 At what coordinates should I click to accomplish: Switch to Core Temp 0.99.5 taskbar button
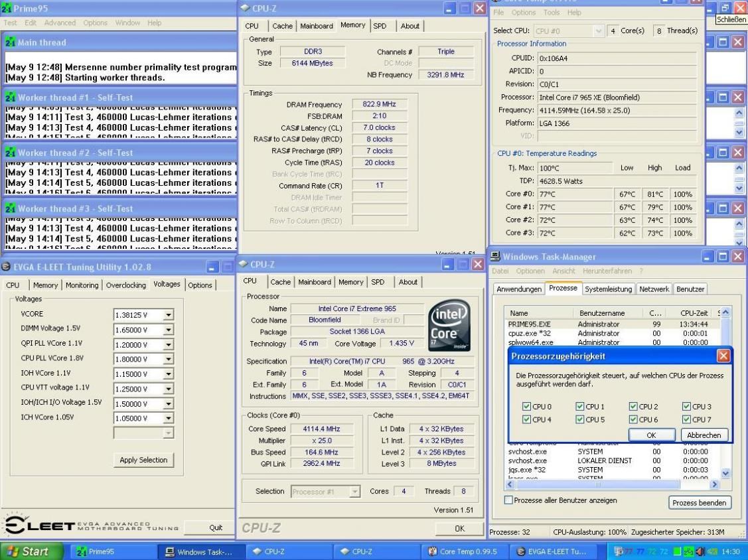tap(464, 551)
